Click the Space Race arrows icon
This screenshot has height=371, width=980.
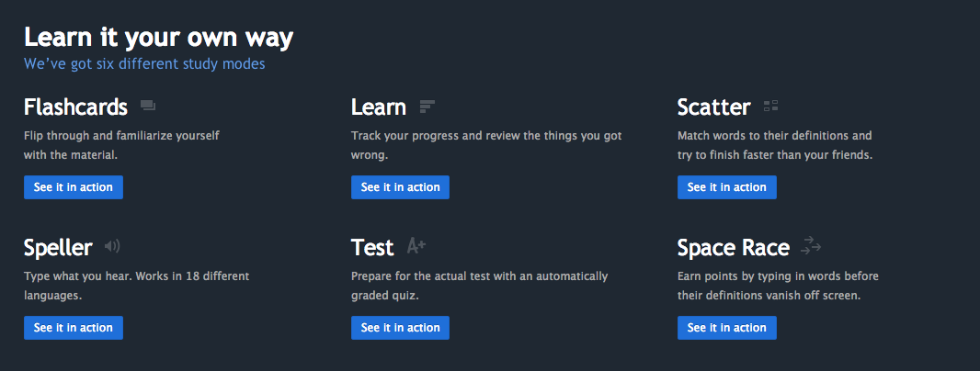[x=811, y=245]
